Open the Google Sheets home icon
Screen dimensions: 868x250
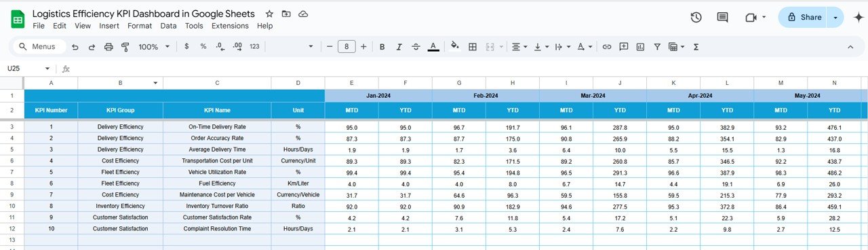click(18, 19)
